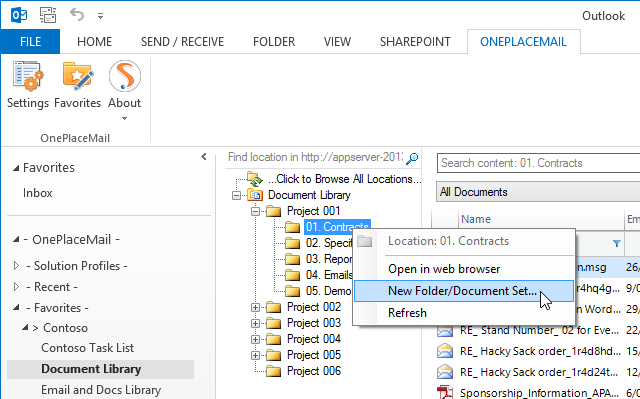Collapse Document Library tree node

click(x=236, y=195)
